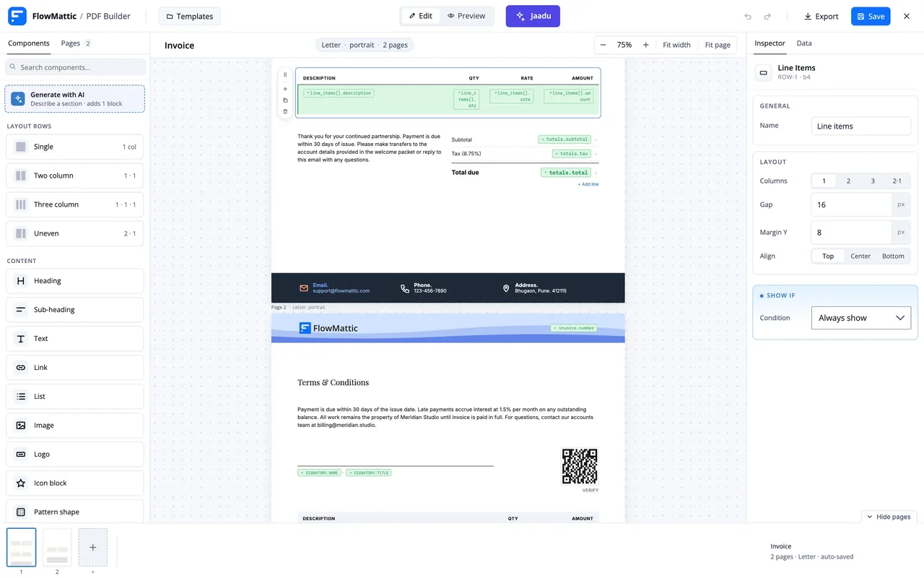Click the Jaadu AI button
The width and height of the screenshot is (924, 578).
pyautogui.click(x=533, y=16)
